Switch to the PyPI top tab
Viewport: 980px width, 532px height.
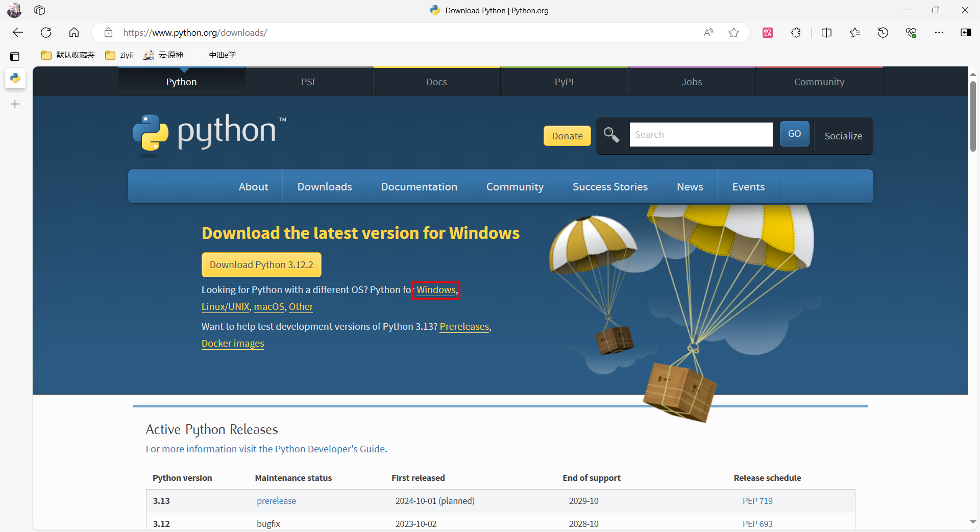(x=564, y=82)
